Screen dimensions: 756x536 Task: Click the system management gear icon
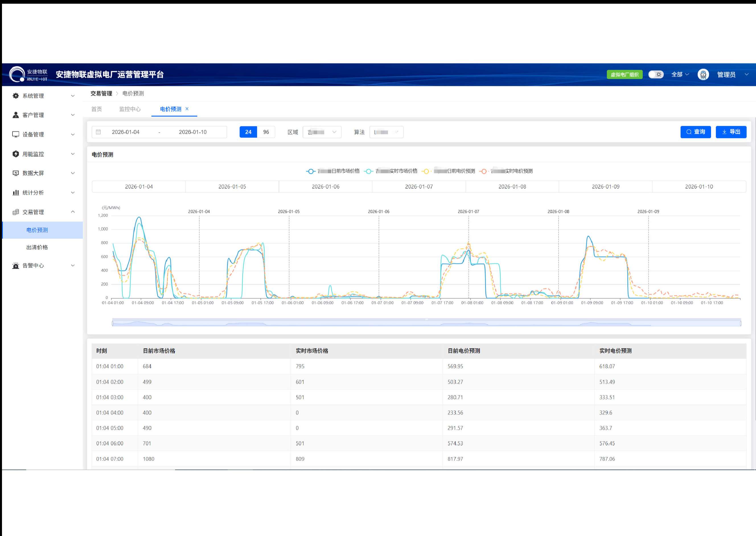tap(15, 96)
